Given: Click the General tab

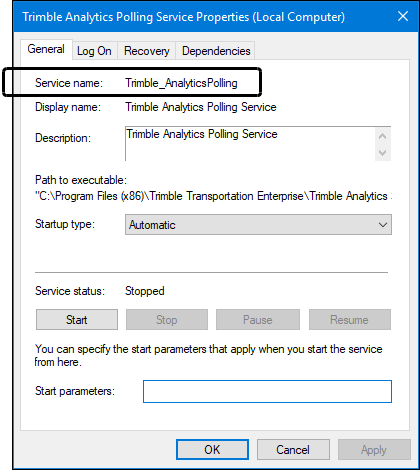Looking at the screenshot, I should click(46, 49).
